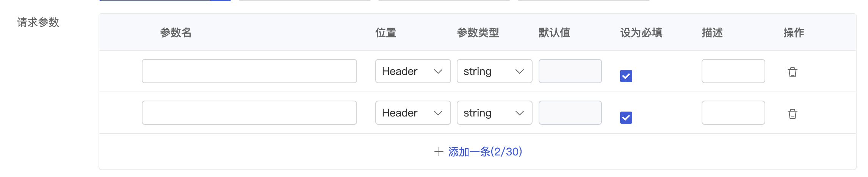Focus the first row 描述 input box

(x=733, y=71)
